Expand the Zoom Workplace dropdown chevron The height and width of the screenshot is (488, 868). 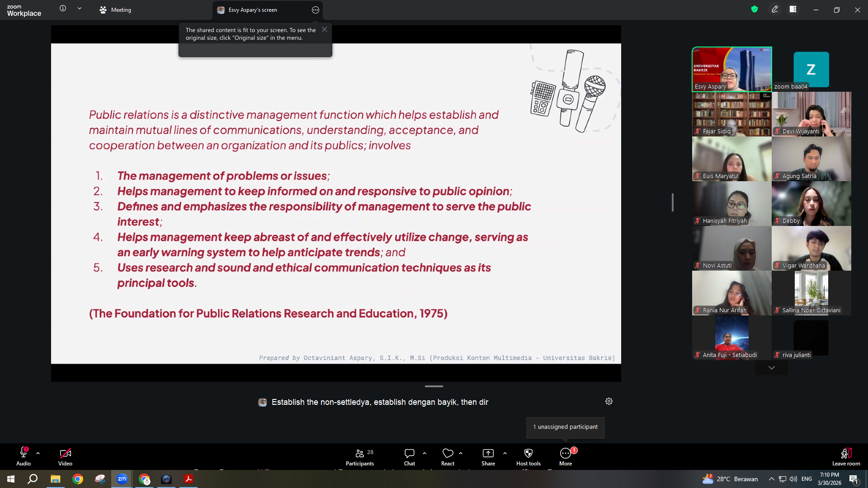[80, 8]
